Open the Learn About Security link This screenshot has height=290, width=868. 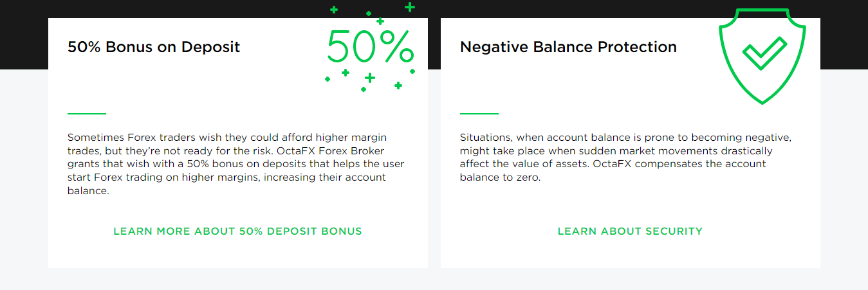[x=630, y=231]
